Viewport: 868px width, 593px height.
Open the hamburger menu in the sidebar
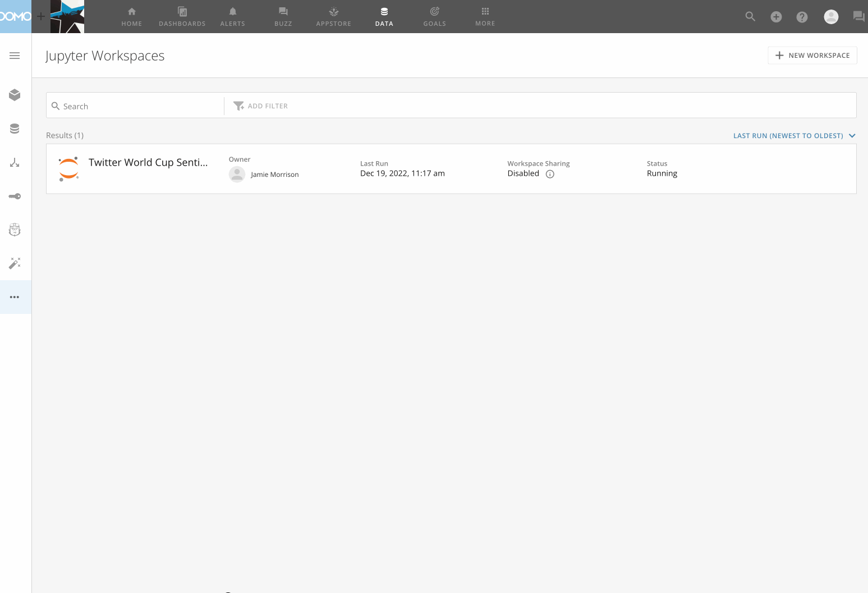[x=15, y=56]
